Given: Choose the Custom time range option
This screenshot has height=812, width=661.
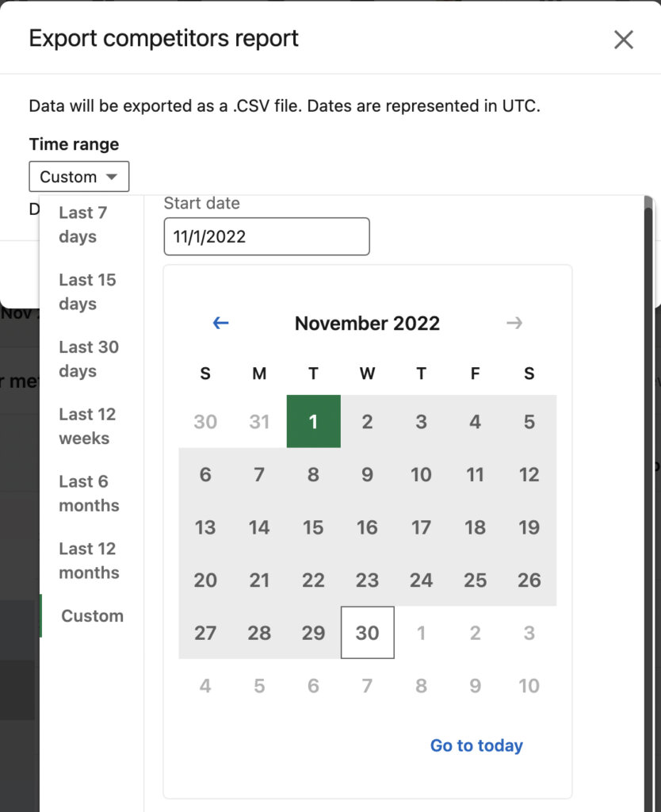Looking at the screenshot, I should pos(92,615).
